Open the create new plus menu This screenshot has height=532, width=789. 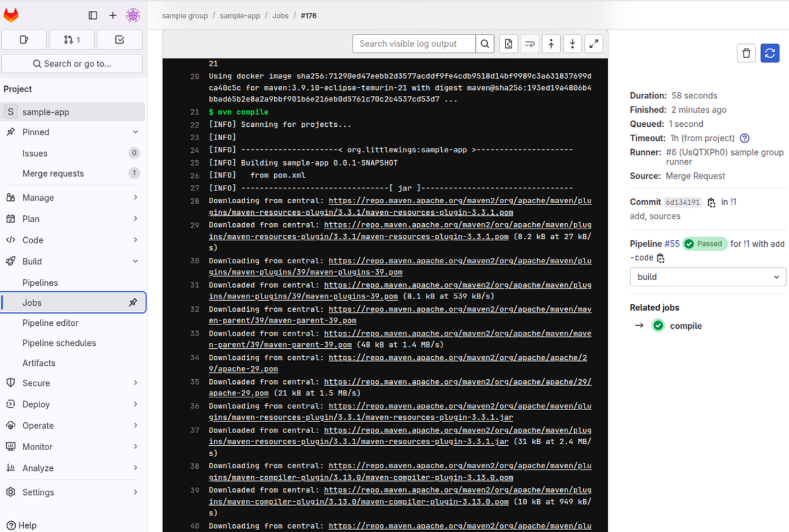pos(113,15)
